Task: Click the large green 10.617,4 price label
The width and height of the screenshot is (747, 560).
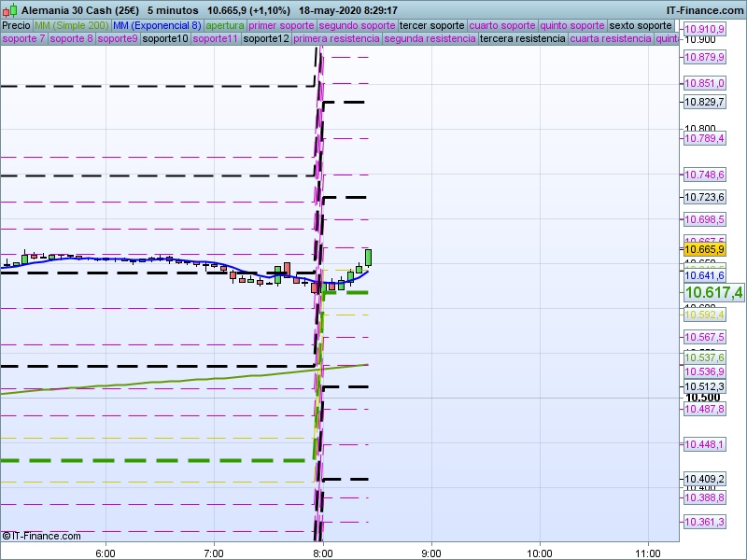Action: click(713, 293)
